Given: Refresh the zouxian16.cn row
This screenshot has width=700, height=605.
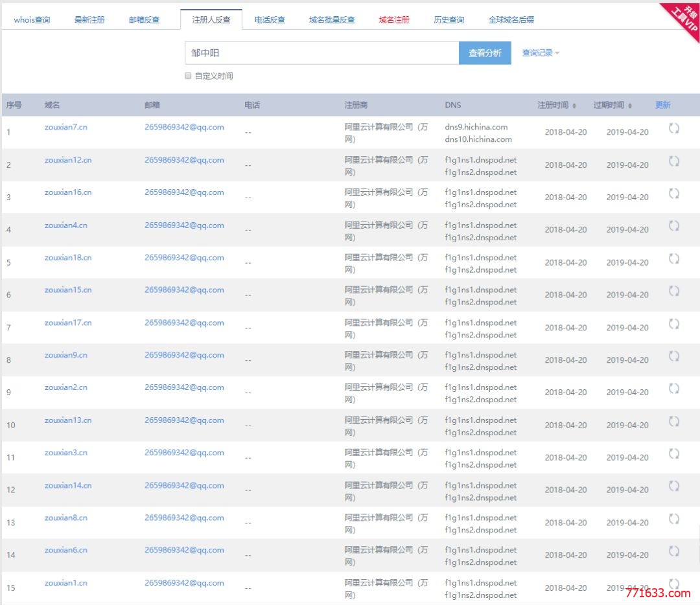Looking at the screenshot, I should [673, 194].
